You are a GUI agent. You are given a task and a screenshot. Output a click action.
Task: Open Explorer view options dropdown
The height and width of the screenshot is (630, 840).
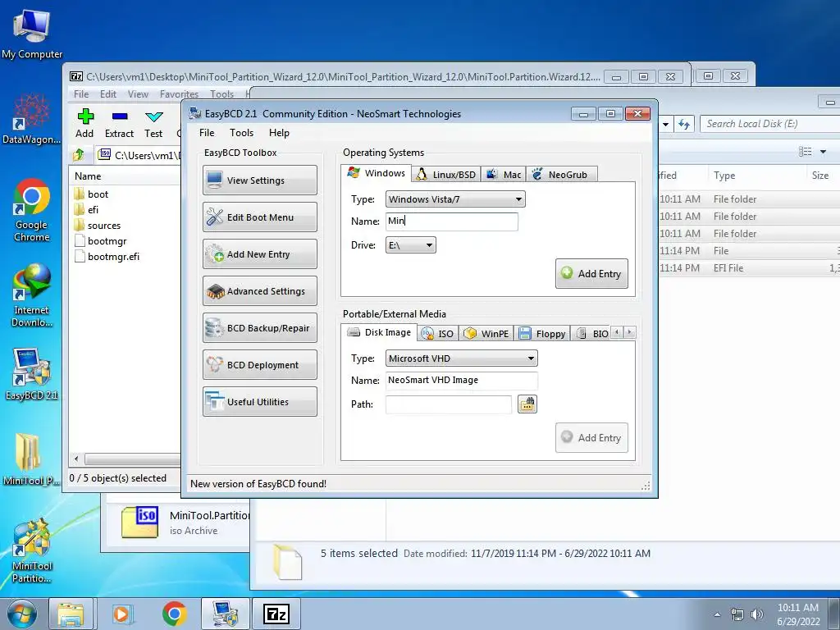pos(823,152)
